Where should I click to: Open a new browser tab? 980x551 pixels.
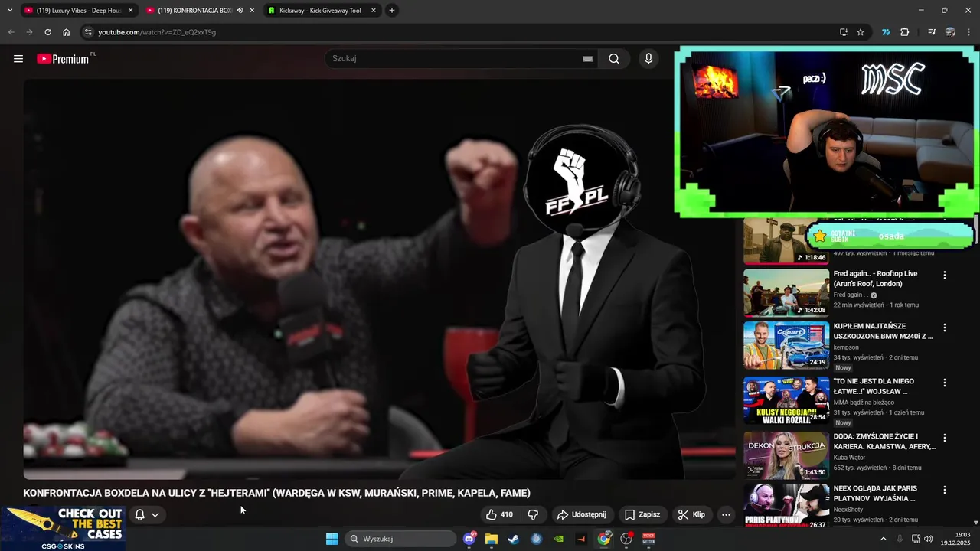point(392,11)
